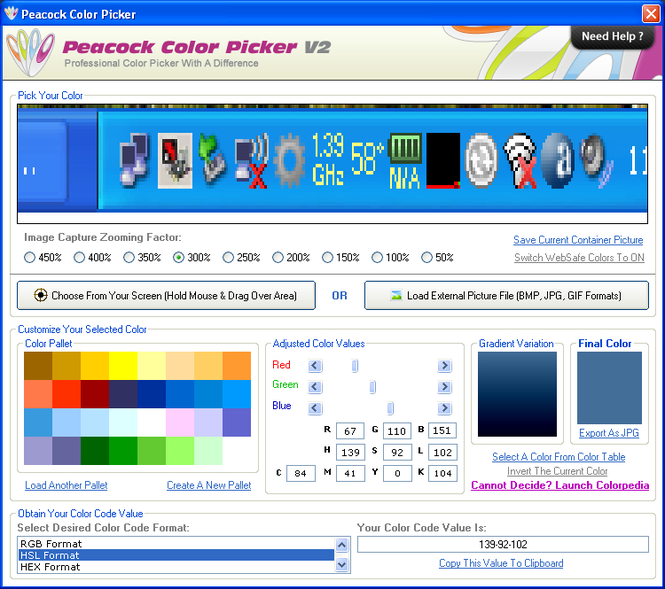Click the gray gear icon in captured image

click(289, 158)
